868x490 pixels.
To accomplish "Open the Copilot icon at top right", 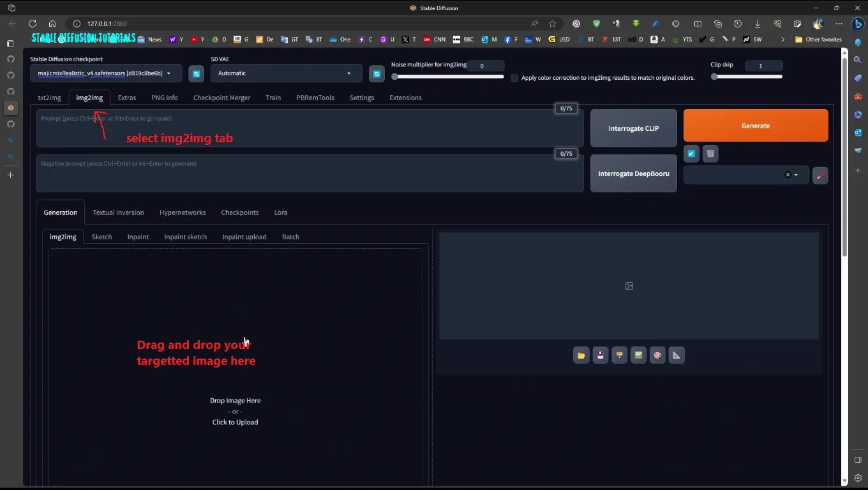I will (858, 24).
